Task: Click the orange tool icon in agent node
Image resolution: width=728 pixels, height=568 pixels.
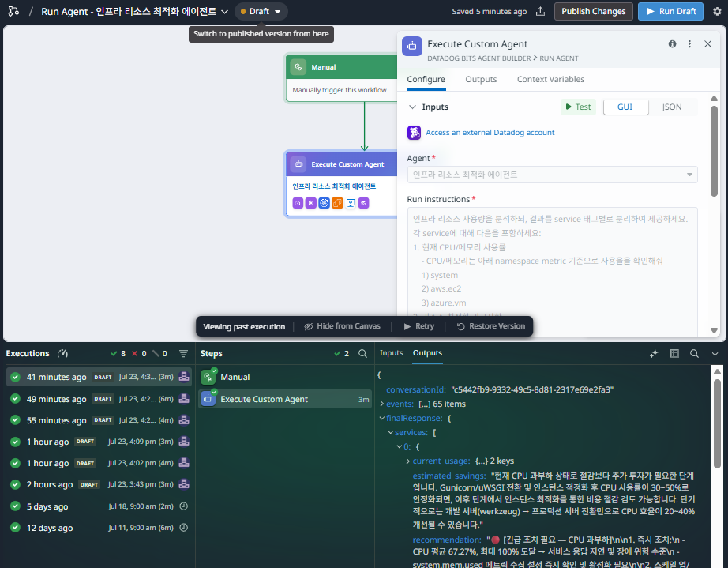Action: 337,203
